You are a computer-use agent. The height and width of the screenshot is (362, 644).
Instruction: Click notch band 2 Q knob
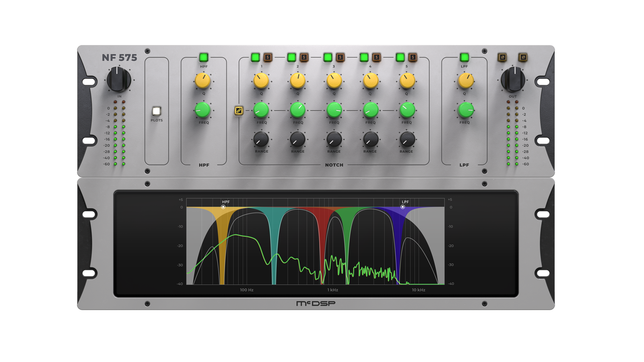[297, 80]
